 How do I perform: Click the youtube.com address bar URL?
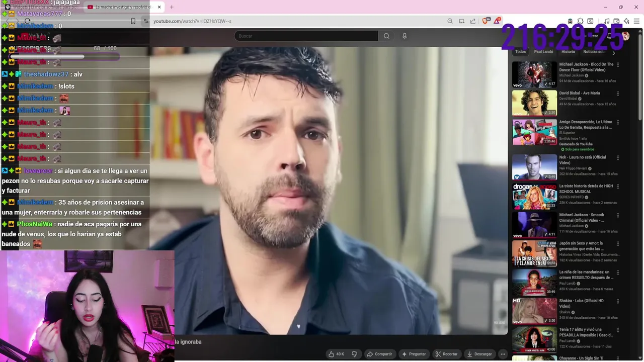[192, 21]
